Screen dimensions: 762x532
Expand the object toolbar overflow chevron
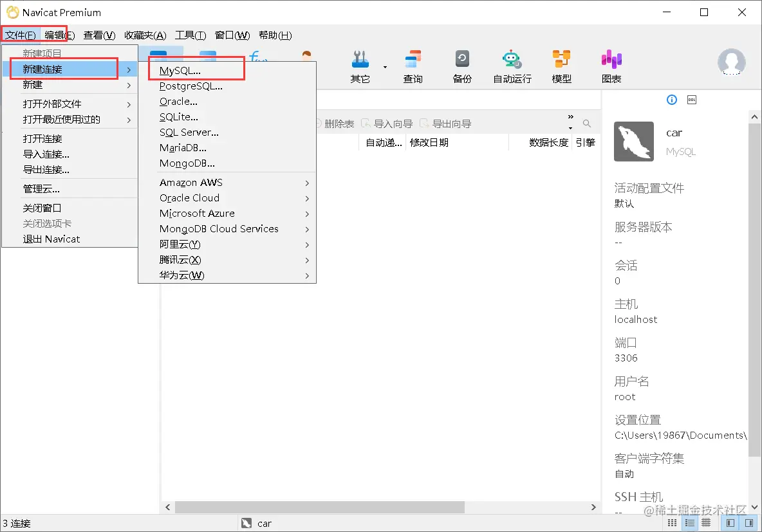click(x=570, y=116)
